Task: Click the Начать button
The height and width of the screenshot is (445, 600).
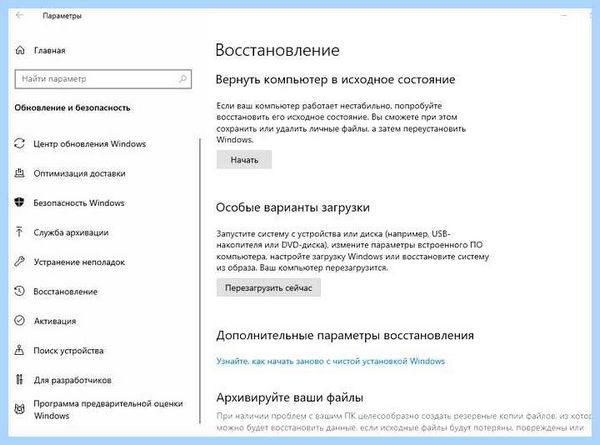Action: click(244, 160)
